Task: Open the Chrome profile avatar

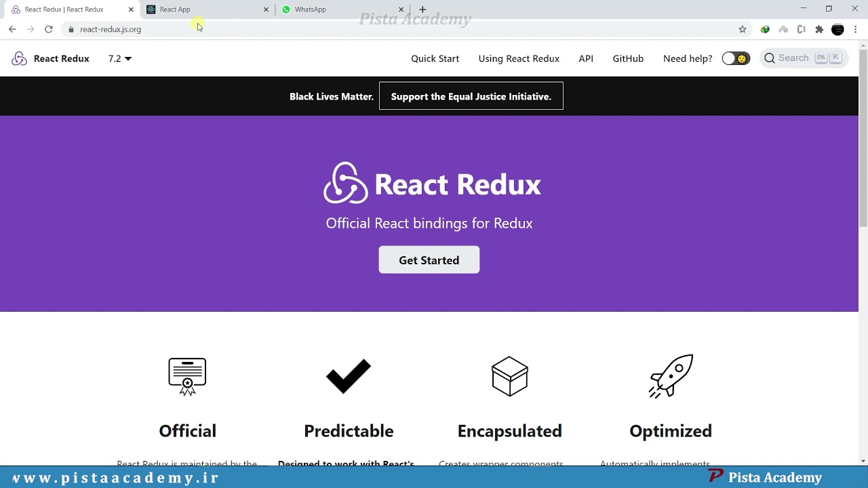Action: pos(837,29)
